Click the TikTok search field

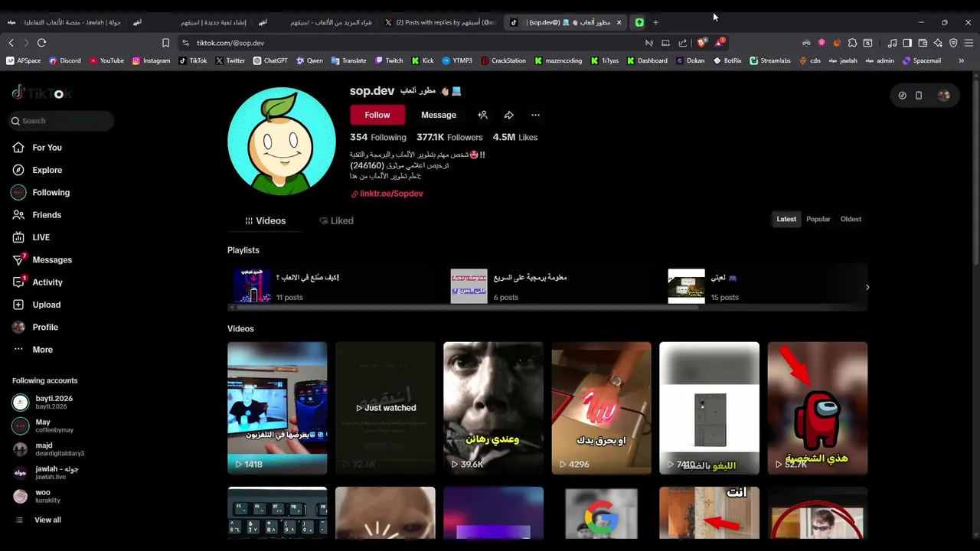point(60,121)
